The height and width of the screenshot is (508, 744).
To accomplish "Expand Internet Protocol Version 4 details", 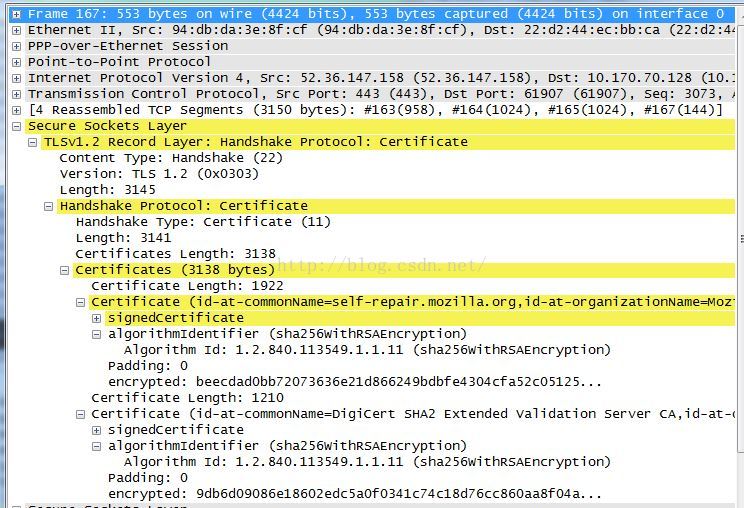I will (x=17, y=78).
